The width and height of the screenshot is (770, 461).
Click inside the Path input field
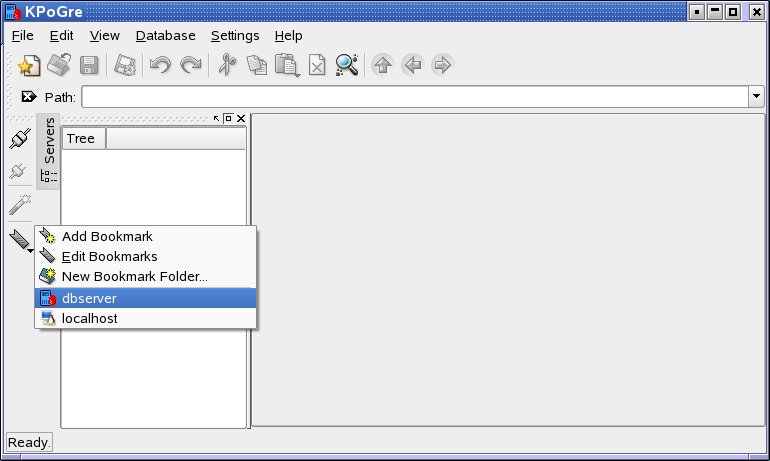tap(414, 97)
